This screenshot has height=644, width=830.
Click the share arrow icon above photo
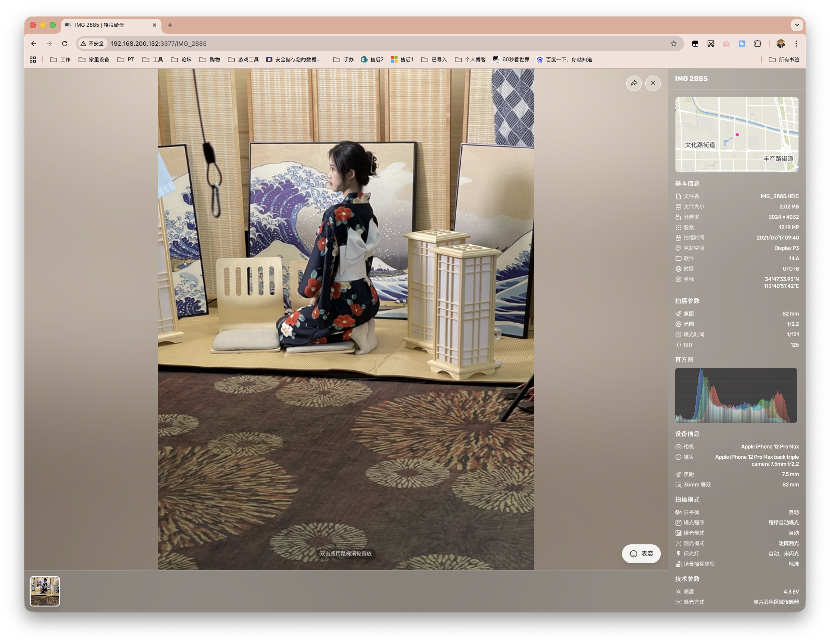[634, 83]
